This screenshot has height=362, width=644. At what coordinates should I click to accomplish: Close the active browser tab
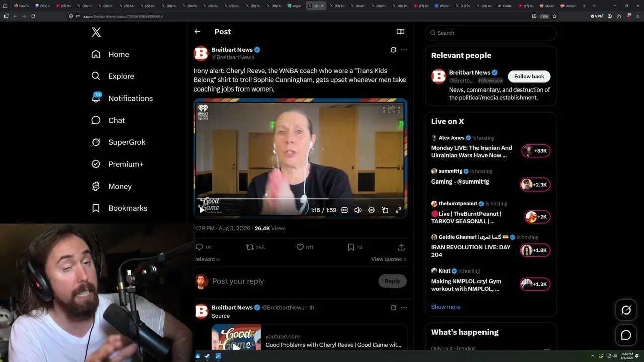(x=322, y=6)
